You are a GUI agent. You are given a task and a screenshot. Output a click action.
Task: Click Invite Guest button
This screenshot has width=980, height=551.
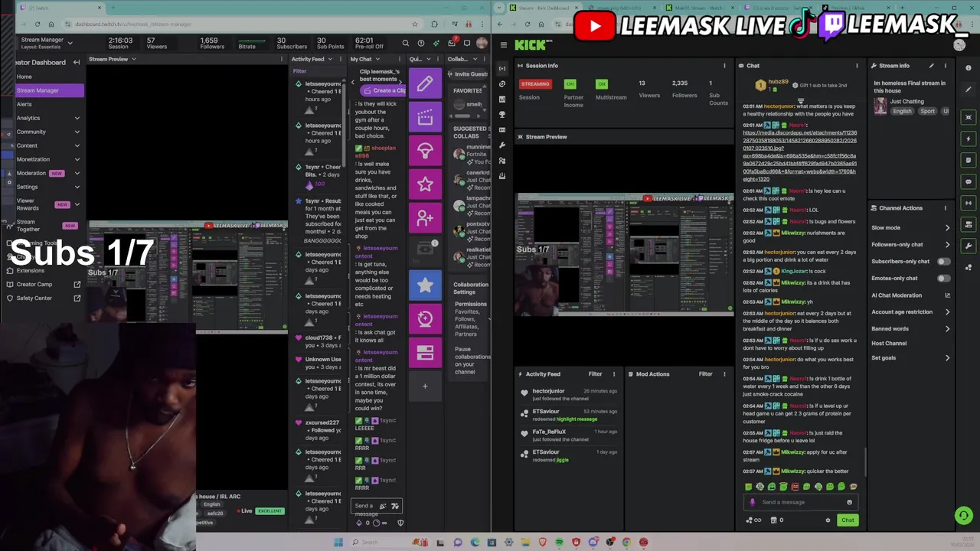467,74
